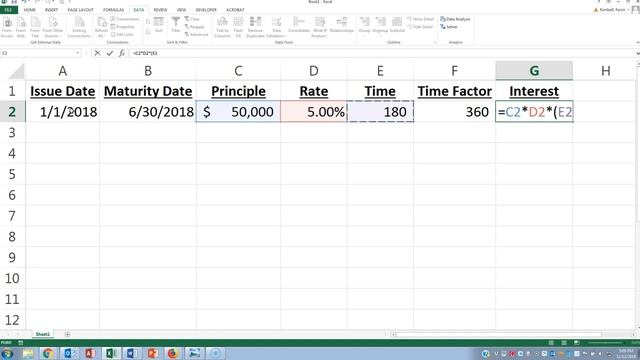
Task: Switch to DEVELOPER ribbon tab
Action: 206,10
